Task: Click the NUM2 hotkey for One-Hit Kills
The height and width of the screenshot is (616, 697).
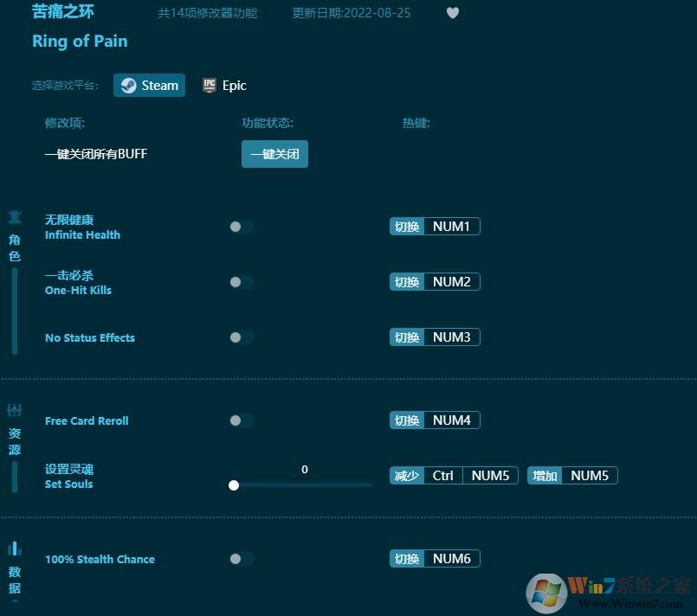Action: [452, 281]
